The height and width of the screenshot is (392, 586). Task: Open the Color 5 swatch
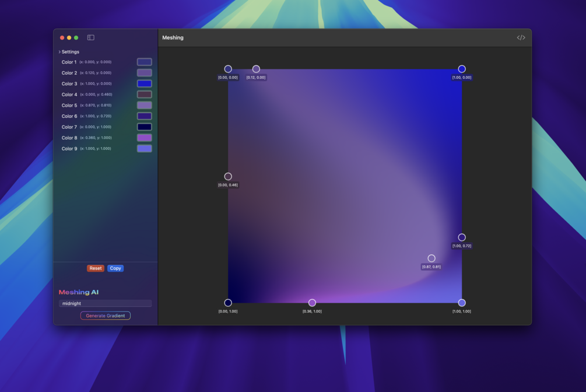144,105
